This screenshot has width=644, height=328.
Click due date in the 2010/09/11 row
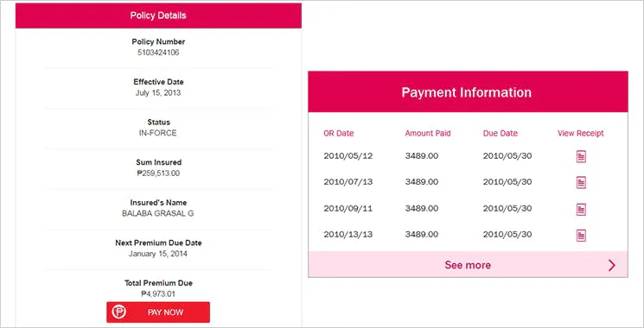click(507, 208)
